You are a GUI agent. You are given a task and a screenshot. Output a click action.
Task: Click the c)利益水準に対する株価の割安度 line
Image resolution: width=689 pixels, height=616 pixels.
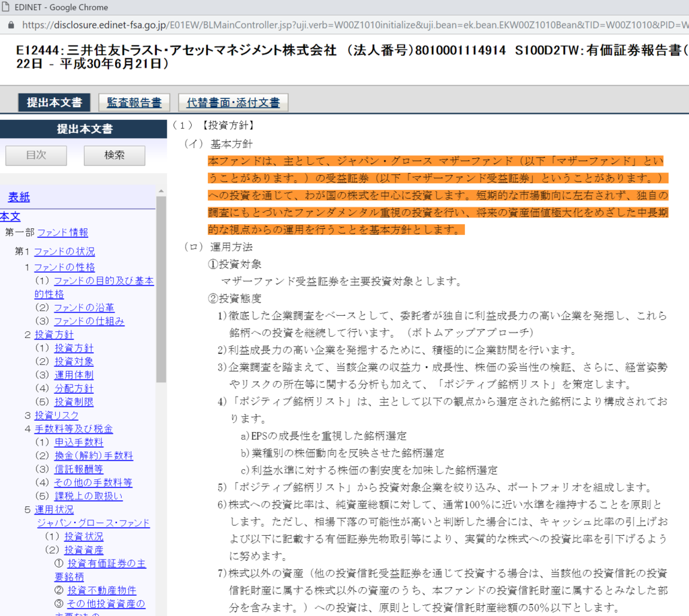pos(369,470)
